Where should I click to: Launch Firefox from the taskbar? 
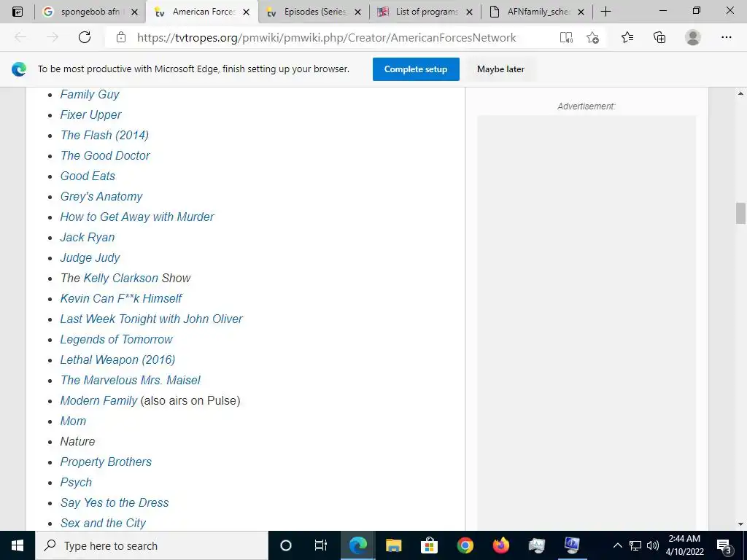pos(500,545)
